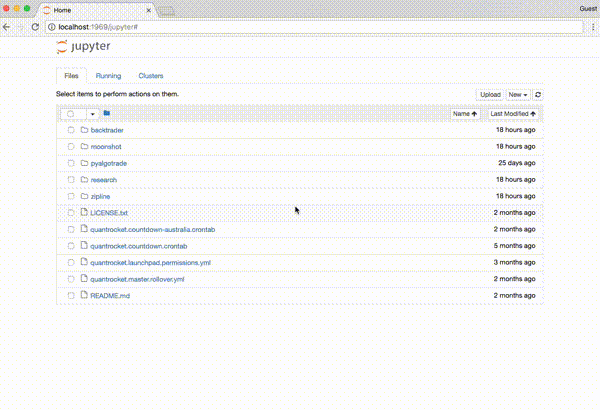600x410 pixels.
Task: Click file icon beside quantrocket.master.rollover.yml
Action: pos(84,278)
